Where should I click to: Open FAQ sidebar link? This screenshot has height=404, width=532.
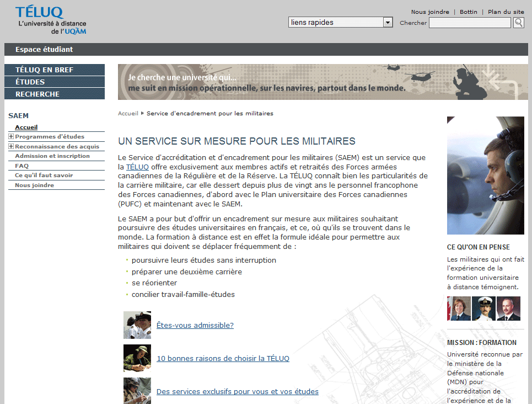(22, 166)
